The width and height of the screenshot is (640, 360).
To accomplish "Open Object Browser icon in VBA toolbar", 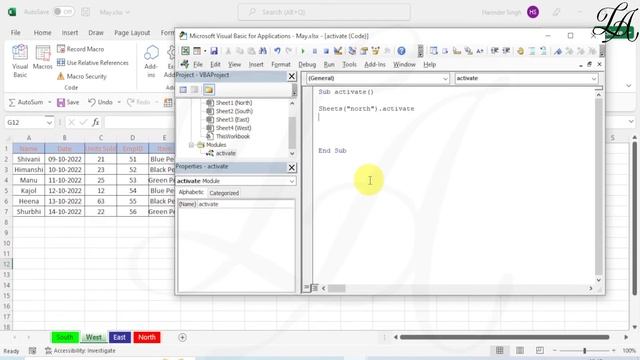I will click(x=375, y=51).
